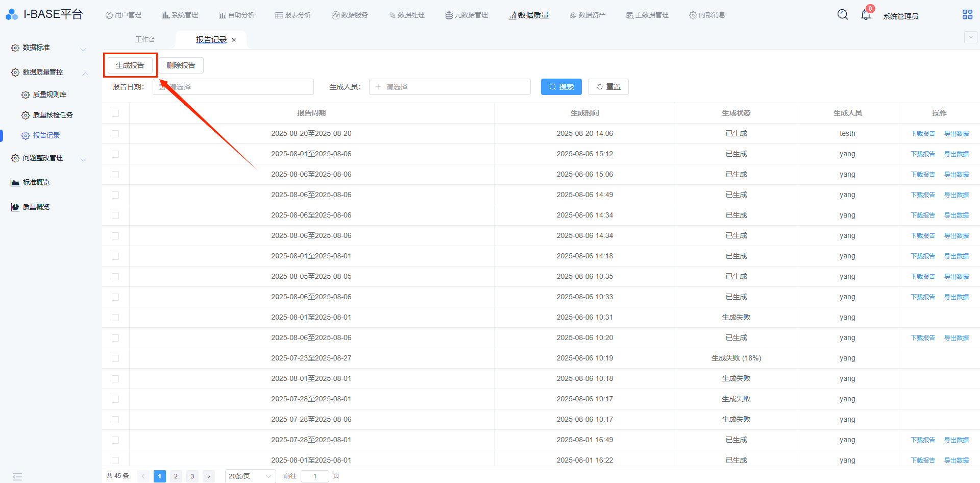Click the 报告记录 gear icon in sidebar

(26, 136)
